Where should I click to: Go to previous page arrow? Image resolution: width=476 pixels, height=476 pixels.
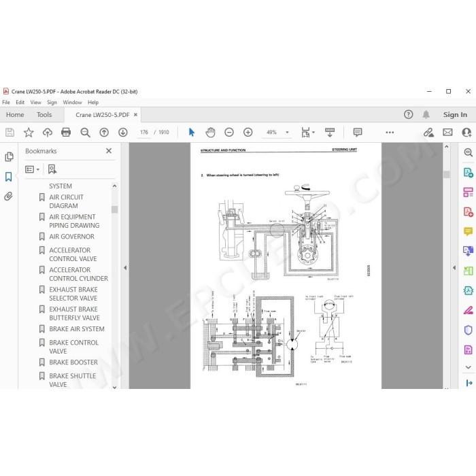coord(104,133)
